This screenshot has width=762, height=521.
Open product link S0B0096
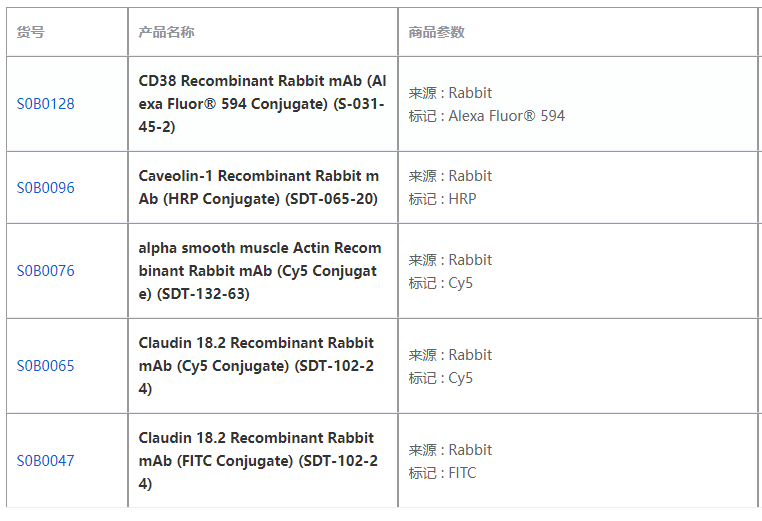[x=45, y=187]
